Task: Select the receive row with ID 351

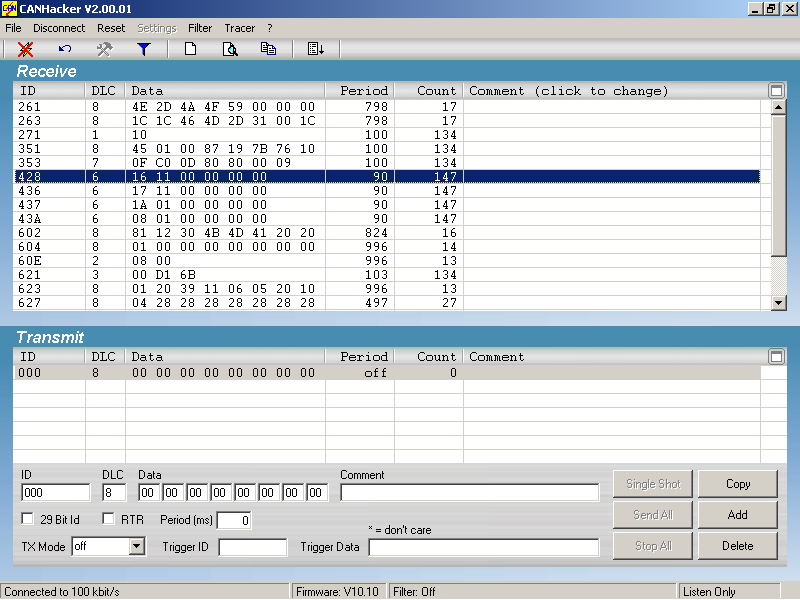Action: [387, 149]
